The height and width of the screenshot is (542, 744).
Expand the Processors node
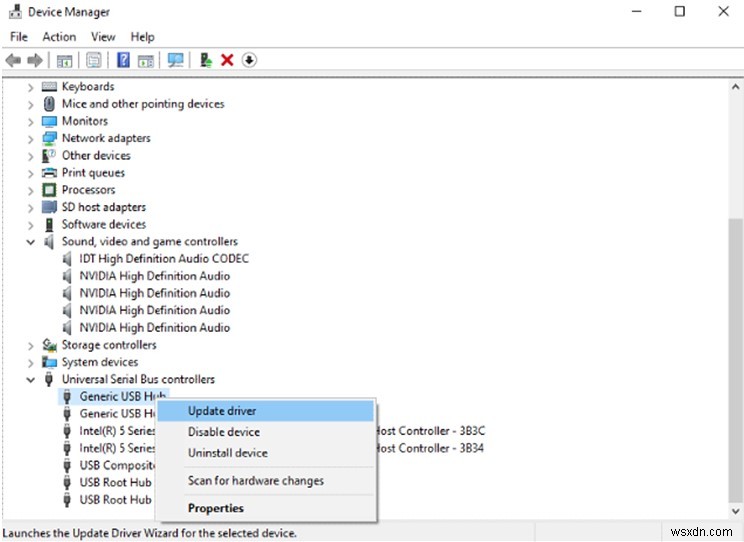coord(30,191)
